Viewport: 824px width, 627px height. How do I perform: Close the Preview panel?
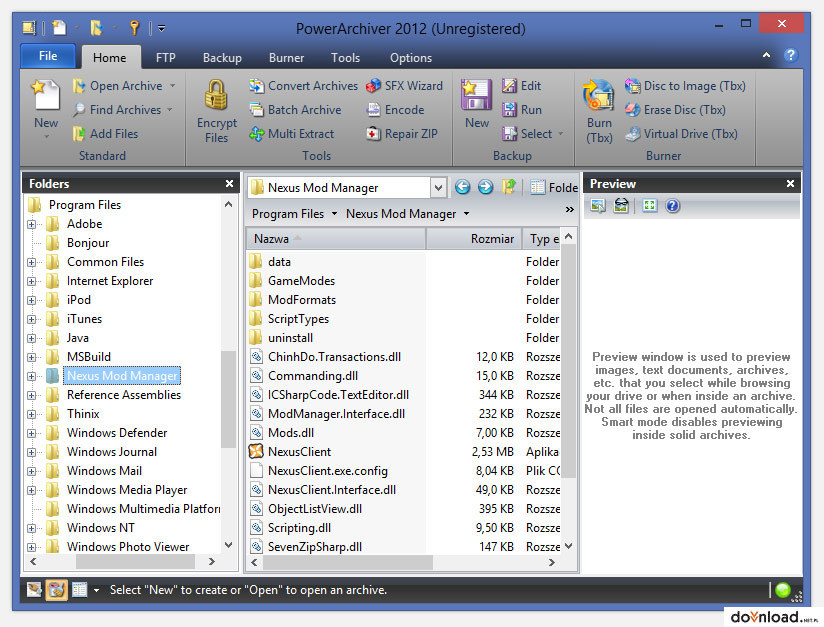(x=790, y=183)
